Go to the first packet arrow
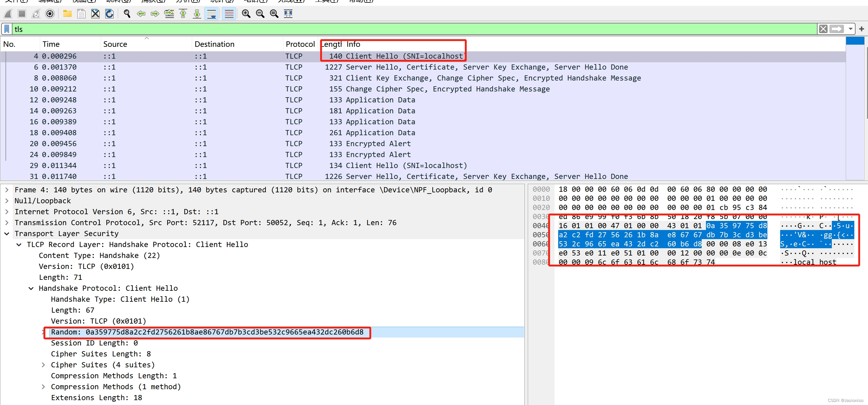Image resolution: width=868 pixels, height=405 pixels. [183, 14]
